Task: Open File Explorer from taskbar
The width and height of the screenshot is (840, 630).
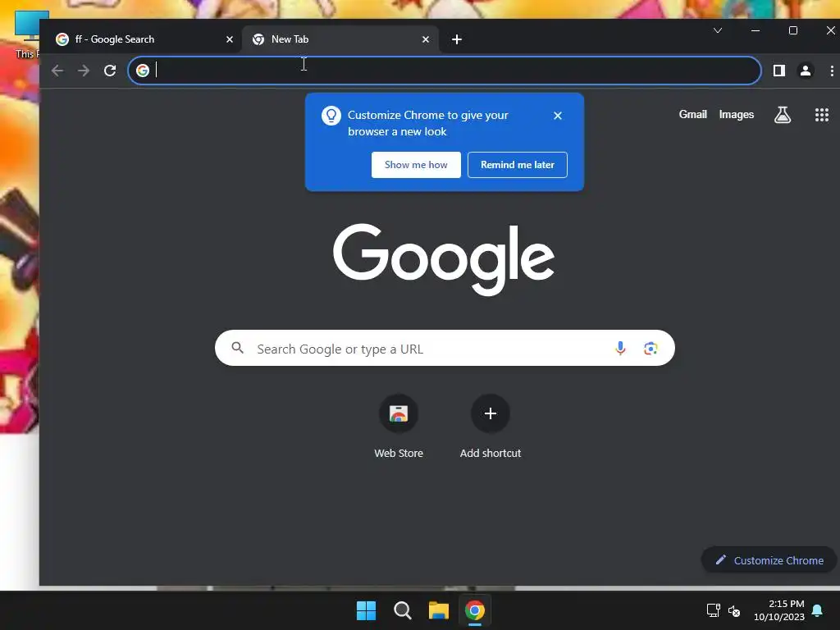Action: 439,610
